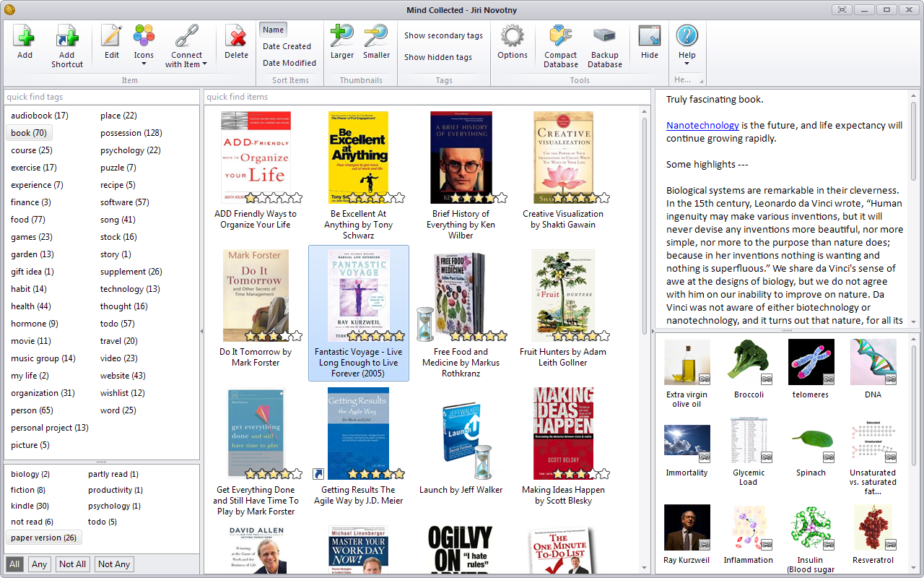Set Do It Tomorrow rating to five stars
Screen dimensions: 924x578
(297, 335)
